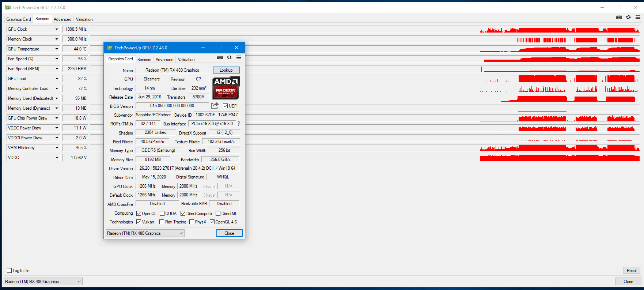Open GPU selector dropdown in Sensors window
Screen dimensions: 644x290
click(43, 282)
